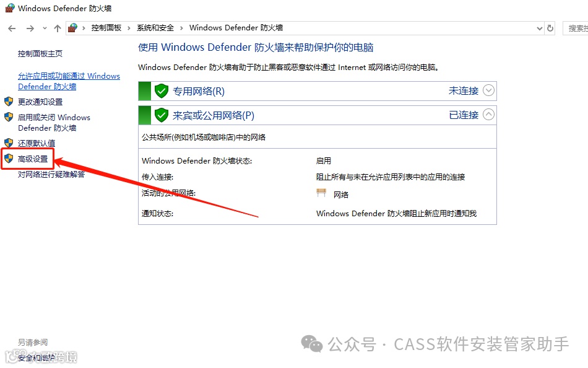588x368 pixels.
Task: Open 控制面板主页 link
Action: pos(40,54)
